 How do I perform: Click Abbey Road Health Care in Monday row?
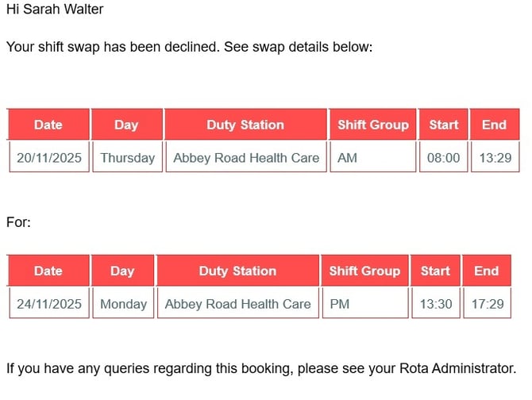(237, 303)
